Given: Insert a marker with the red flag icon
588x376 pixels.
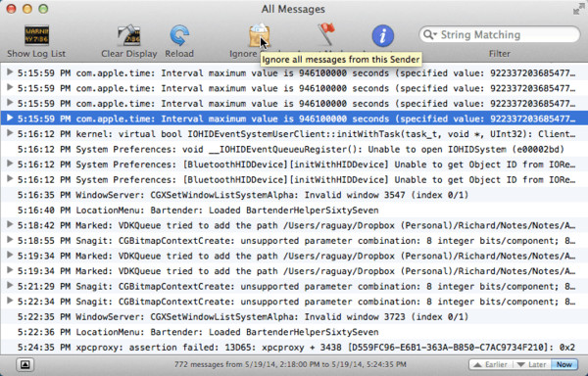Looking at the screenshot, I should click(326, 34).
